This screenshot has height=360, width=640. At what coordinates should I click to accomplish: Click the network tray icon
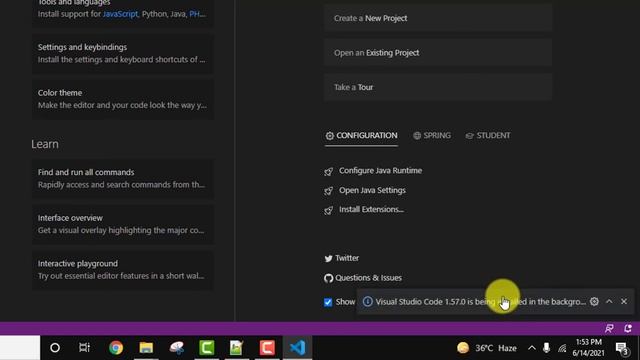point(562,348)
